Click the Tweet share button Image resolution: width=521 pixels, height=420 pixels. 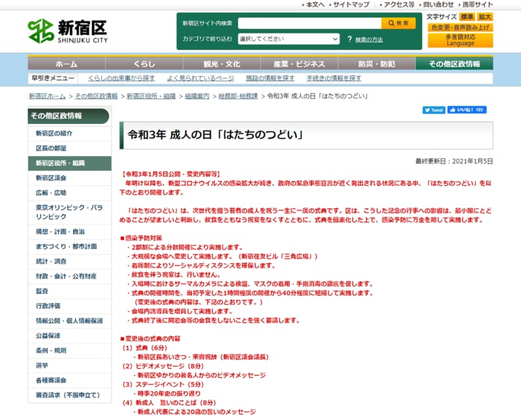433,110
